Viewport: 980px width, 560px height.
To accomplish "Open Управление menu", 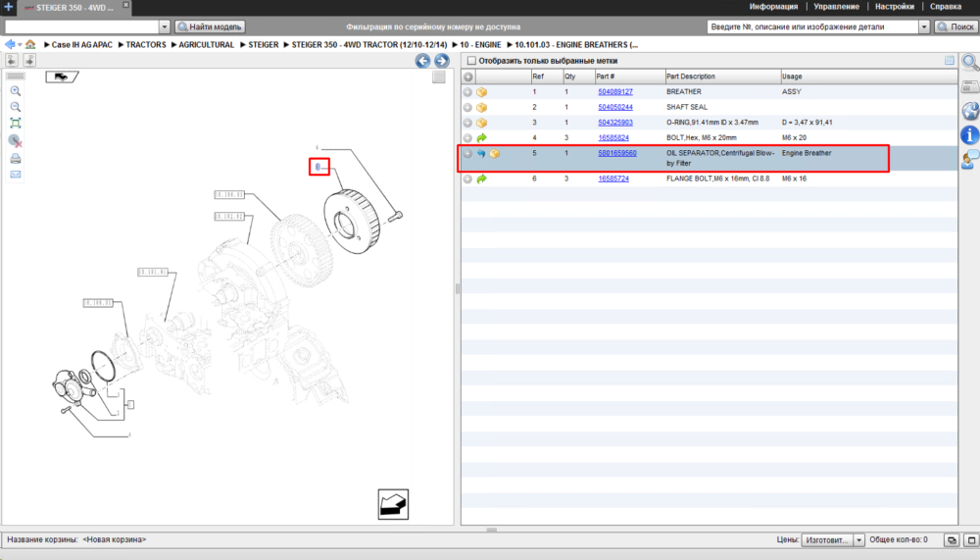I will pos(836,7).
